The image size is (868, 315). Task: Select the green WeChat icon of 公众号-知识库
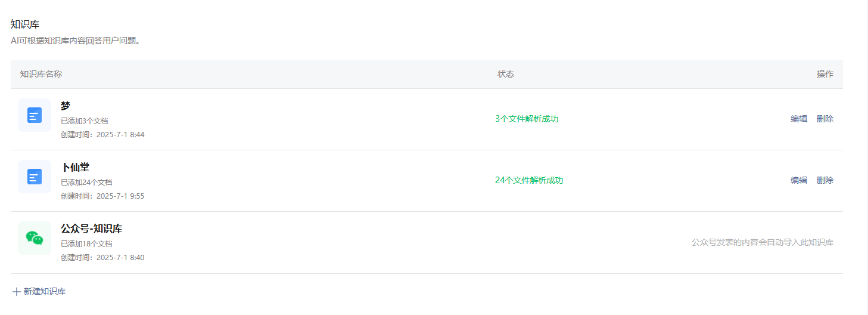click(35, 238)
